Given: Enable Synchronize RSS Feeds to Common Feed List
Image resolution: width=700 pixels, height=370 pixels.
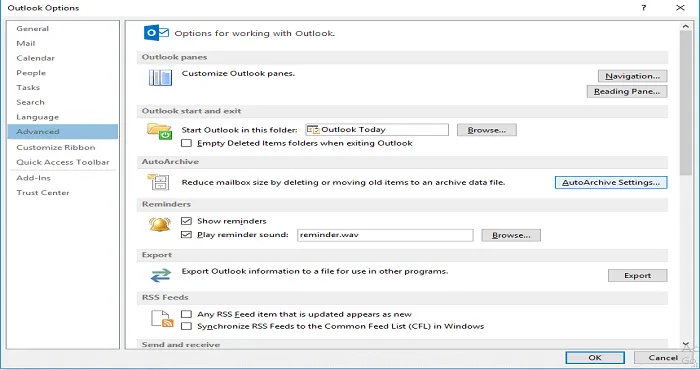Looking at the screenshot, I should pos(186,326).
